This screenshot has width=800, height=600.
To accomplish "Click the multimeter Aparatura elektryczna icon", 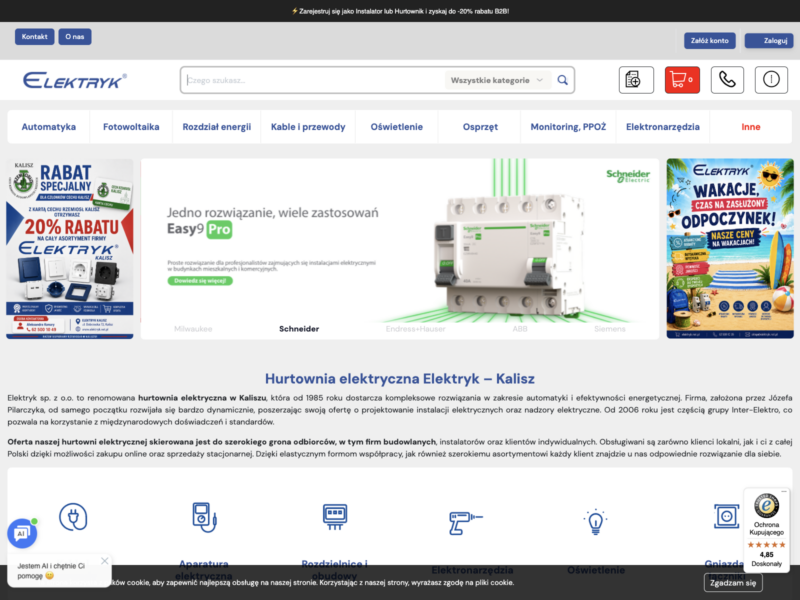I will (x=204, y=517).
